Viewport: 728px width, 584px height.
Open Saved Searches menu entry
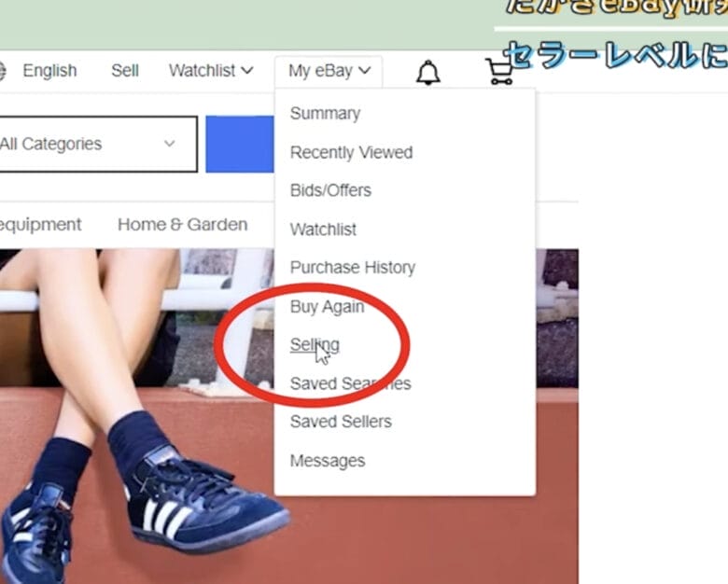click(x=350, y=384)
